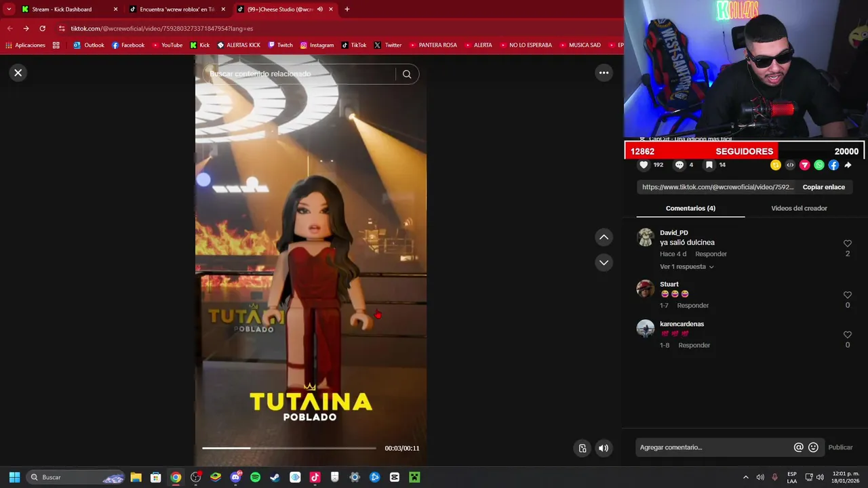Go to next video with down chevron
The height and width of the screenshot is (488, 868).
(604, 262)
